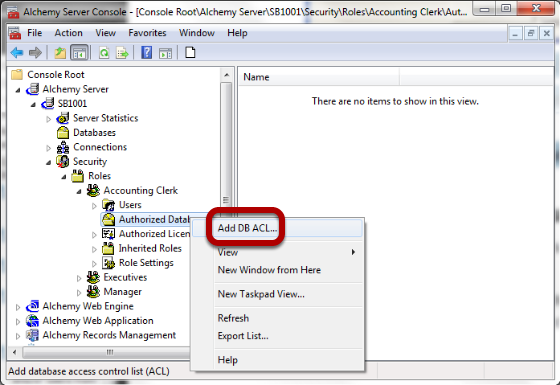The image size is (560, 385).
Task: Click the Alchemy Records Management icon
Action: click(x=32, y=335)
